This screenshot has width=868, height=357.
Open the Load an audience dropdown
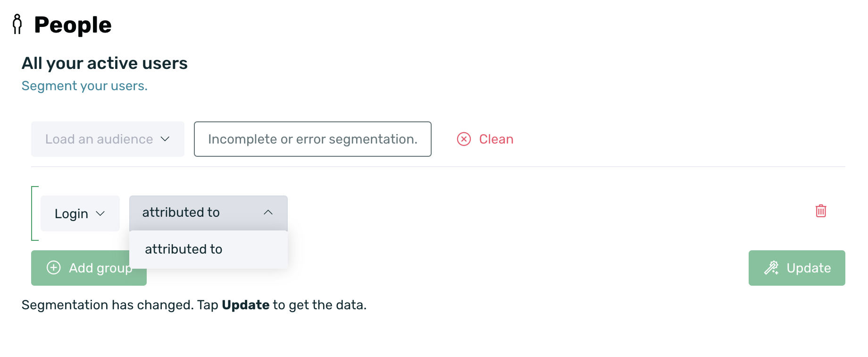[x=108, y=139]
